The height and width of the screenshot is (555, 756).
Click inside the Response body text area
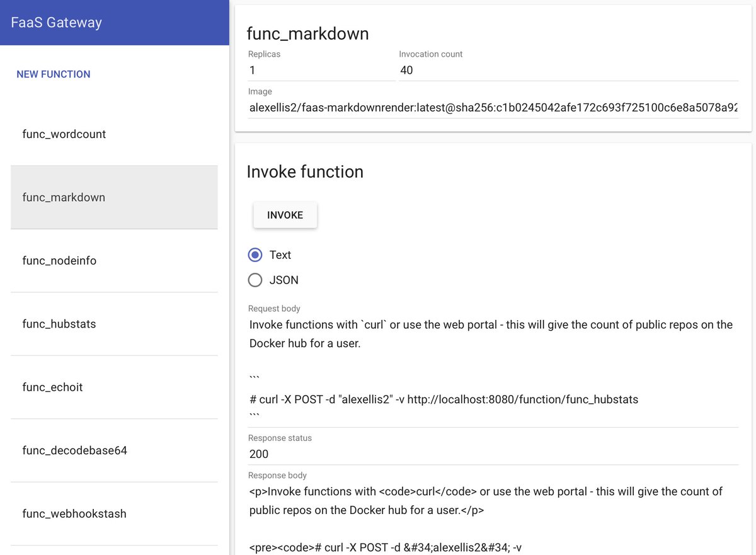tap(493, 518)
